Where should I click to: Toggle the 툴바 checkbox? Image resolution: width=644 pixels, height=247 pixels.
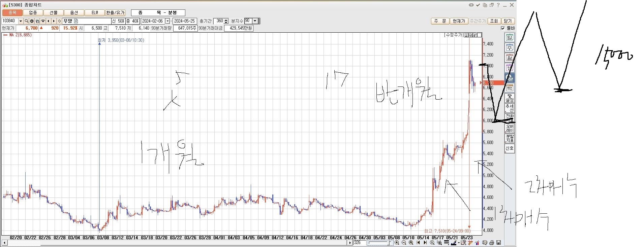click(503, 28)
